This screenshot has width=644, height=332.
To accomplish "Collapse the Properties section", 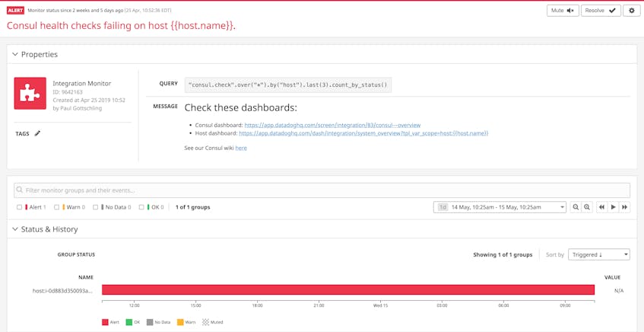I will click(x=15, y=55).
